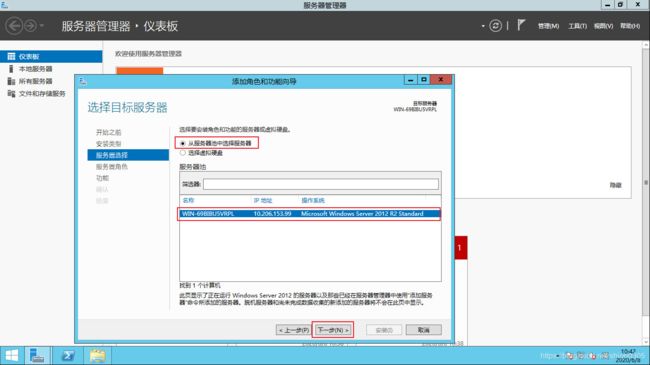This screenshot has height=365, width=650.
Task: Go to 服务器角色 wizard step
Action: click(x=112, y=167)
